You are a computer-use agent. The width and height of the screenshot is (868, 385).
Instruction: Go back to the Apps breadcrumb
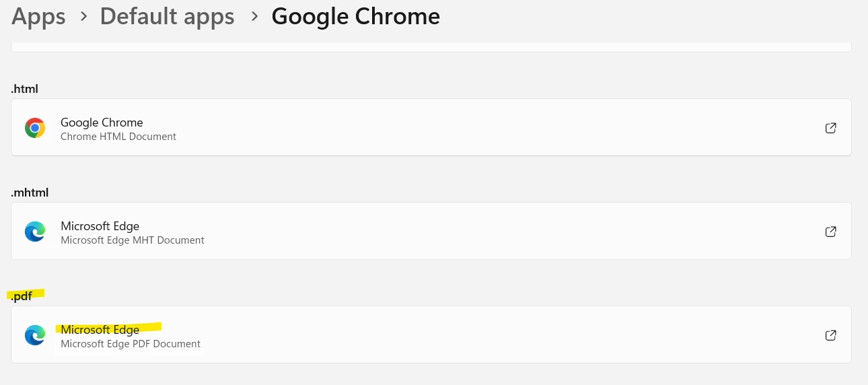click(x=38, y=16)
